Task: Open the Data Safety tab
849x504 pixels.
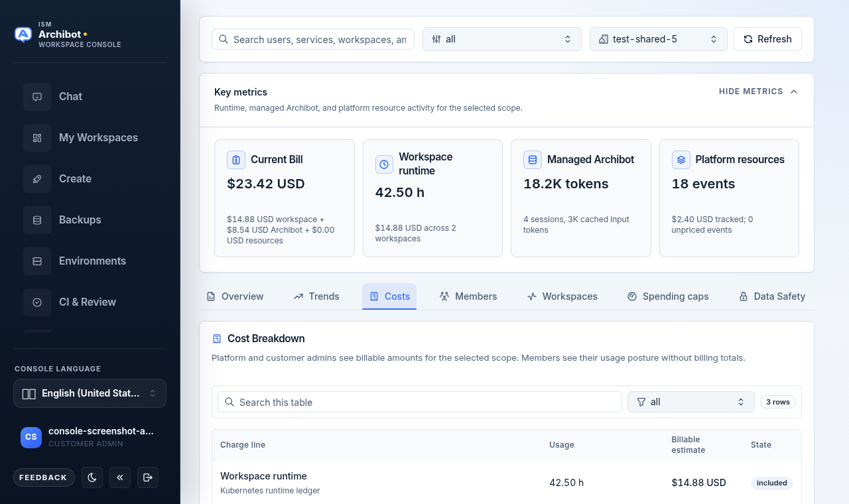Action: click(773, 296)
